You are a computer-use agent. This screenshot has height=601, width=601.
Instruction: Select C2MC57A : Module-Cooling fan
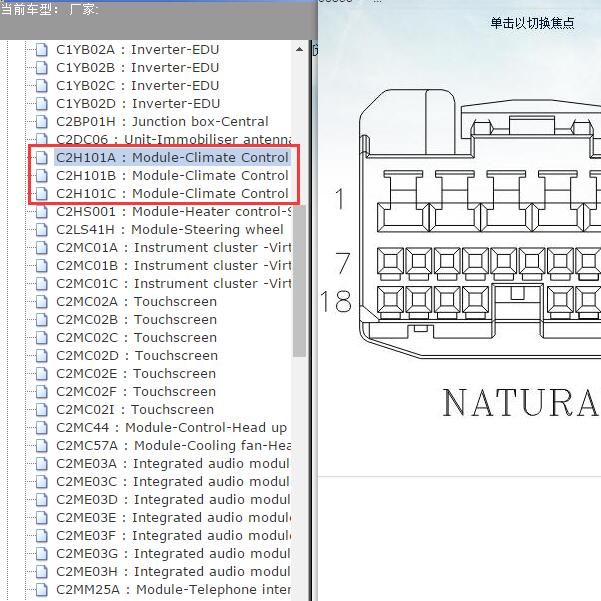pos(174,446)
